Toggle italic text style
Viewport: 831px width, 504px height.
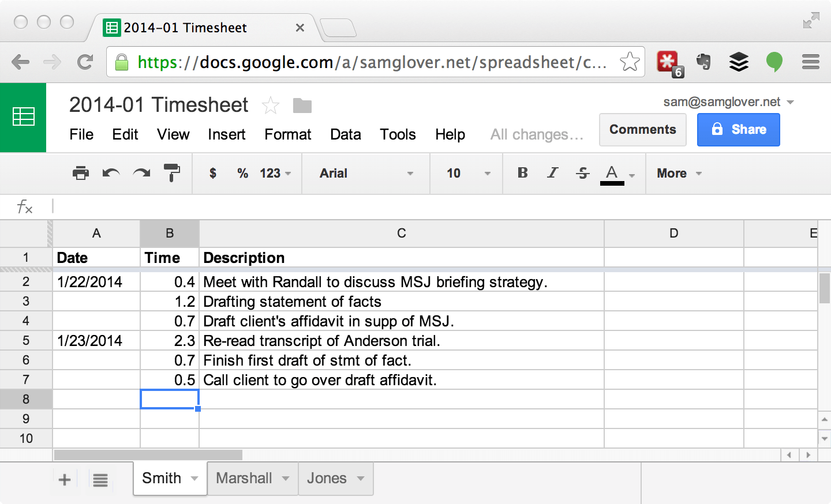pyautogui.click(x=552, y=173)
